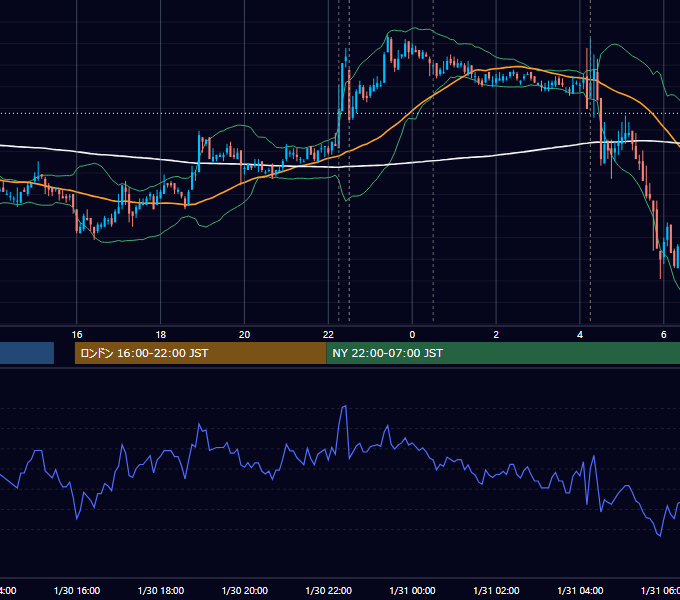Image resolution: width=680 pixels, height=600 pixels.
Task: Click the hour label 0 on upper axis
Action: (x=412, y=335)
